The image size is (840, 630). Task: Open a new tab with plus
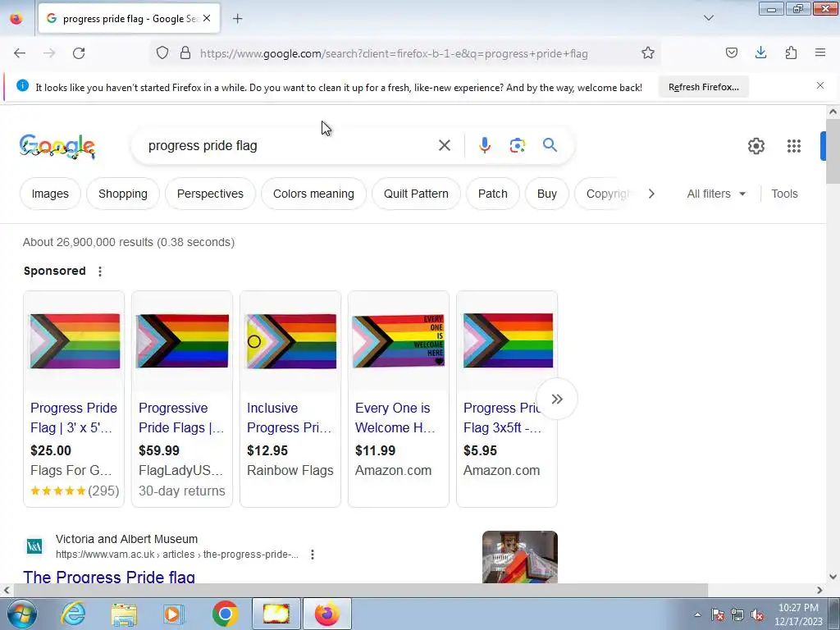pos(238,19)
